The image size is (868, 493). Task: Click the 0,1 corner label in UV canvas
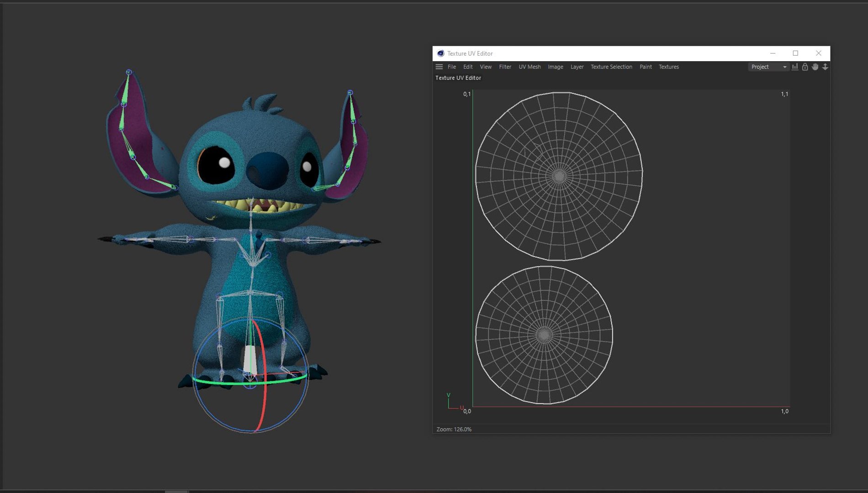pyautogui.click(x=466, y=94)
